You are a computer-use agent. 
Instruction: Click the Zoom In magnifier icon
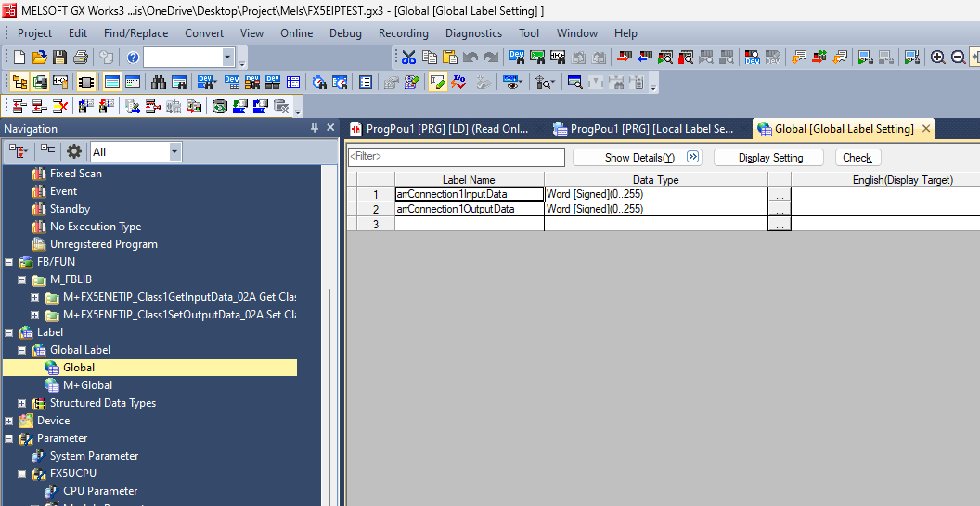938,58
